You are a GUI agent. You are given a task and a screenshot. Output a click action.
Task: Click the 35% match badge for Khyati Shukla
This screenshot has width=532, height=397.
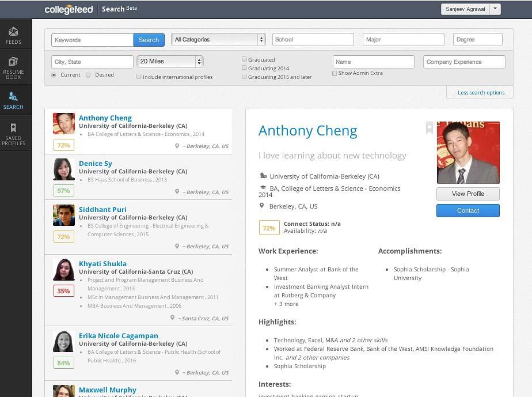tap(63, 291)
